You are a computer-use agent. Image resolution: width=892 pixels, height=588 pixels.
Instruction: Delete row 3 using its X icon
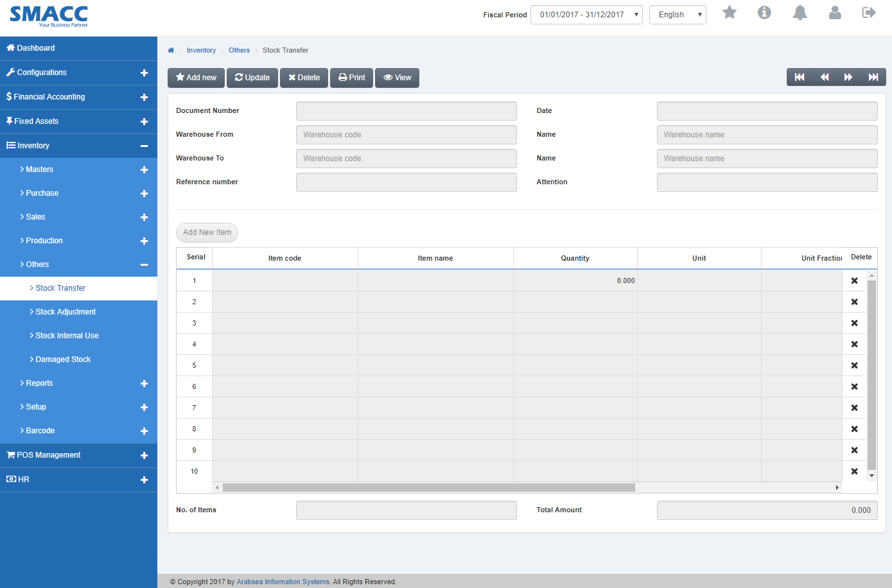854,323
